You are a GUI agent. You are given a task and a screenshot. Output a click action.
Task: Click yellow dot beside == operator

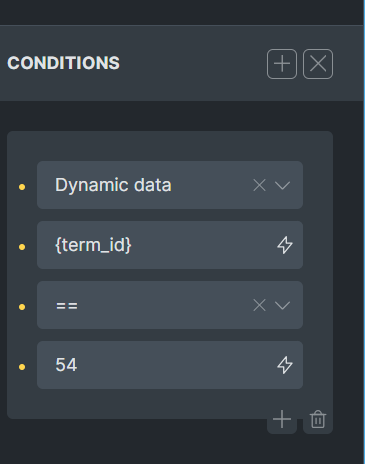pos(22,307)
